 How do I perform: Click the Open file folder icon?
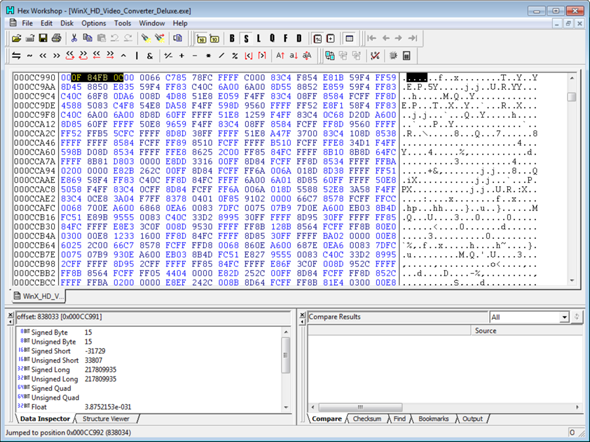point(16,38)
